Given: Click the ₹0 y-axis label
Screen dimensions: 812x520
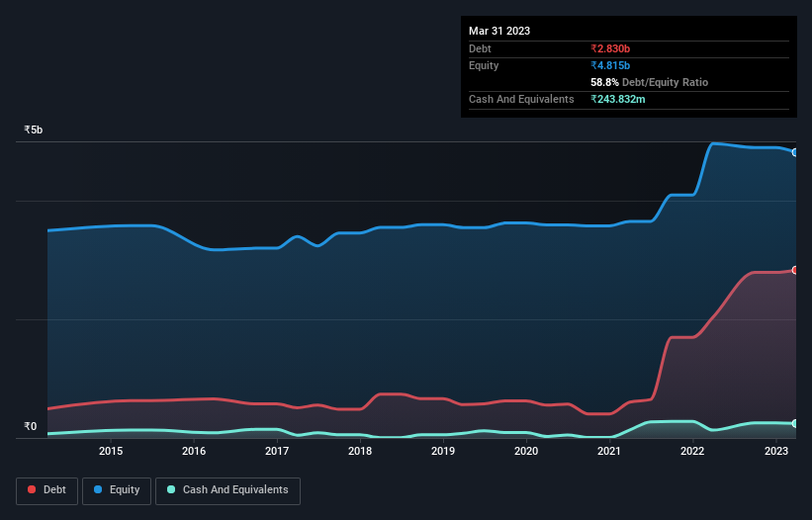Looking at the screenshot, I should (30, 426).
